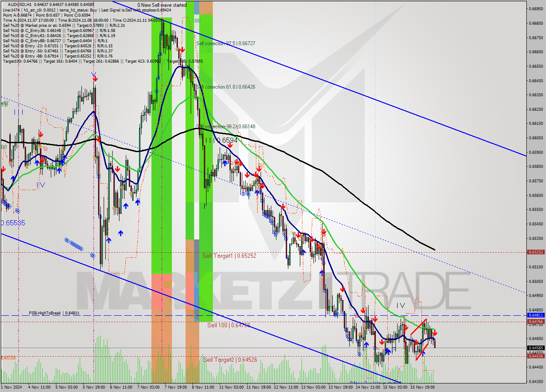The width and height of the screenshot is (546, 392).
Task: Click the blue 0.65535 label on left
Action: point(13,223)
